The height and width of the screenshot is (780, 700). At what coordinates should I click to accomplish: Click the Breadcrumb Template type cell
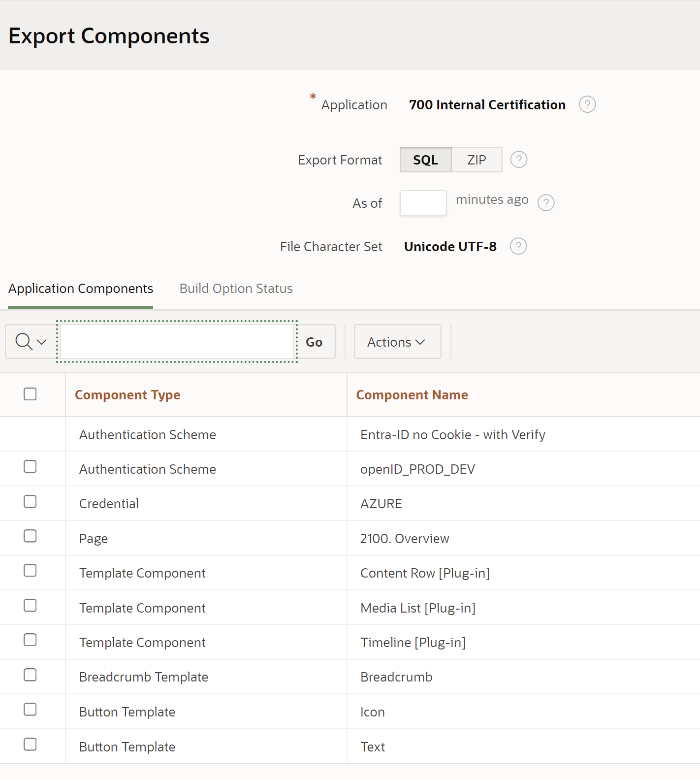(x=206, y=677)
